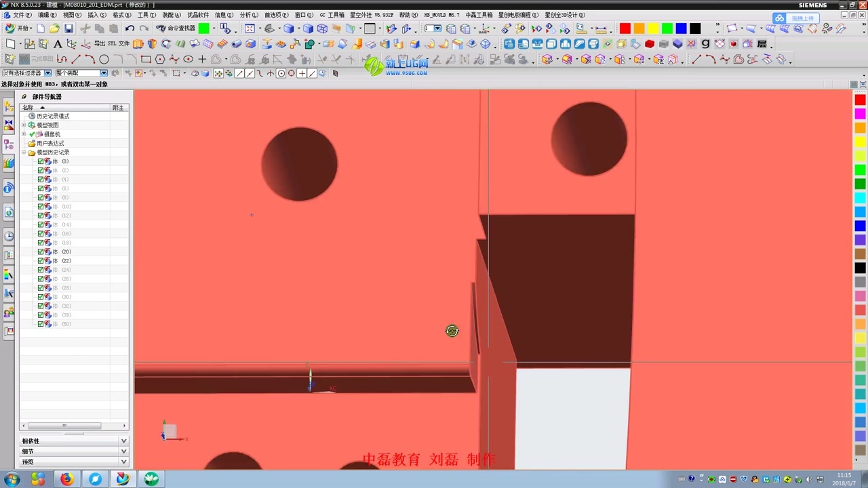
Task: Select the Arc sketch tool
Action: (90, 60)
